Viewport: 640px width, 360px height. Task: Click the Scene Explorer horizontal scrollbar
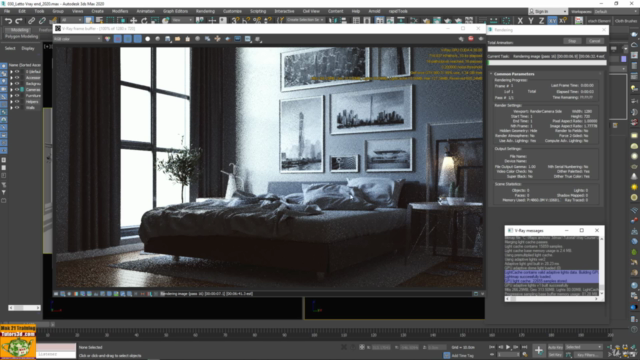click(24, 308)
